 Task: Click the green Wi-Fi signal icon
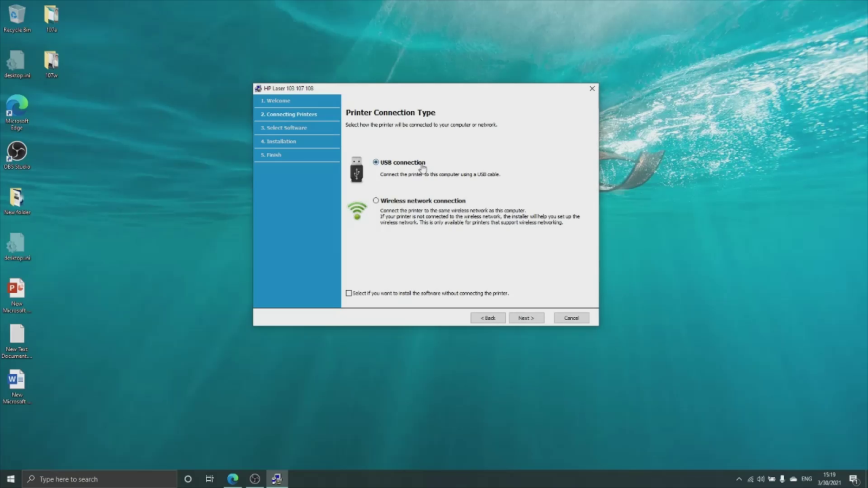click(x=357, y=210)
